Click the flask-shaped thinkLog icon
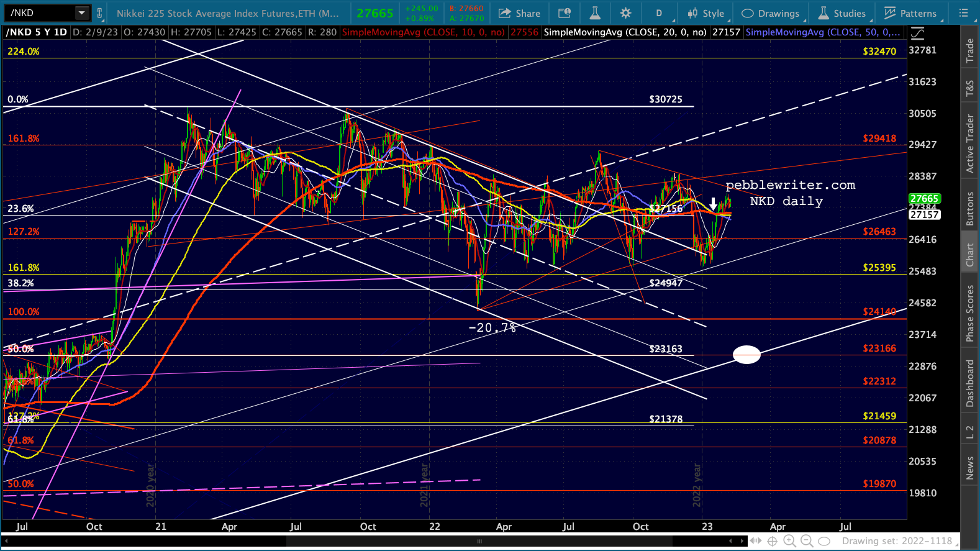The image size is (980, 551). (595, 13)
